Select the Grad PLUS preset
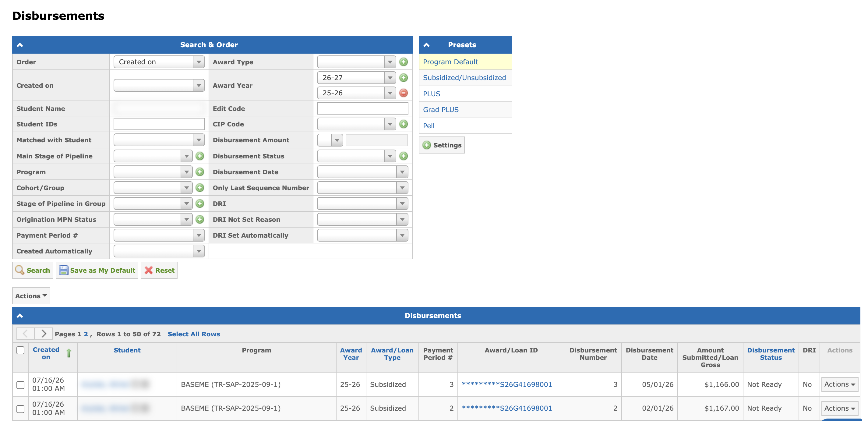 point(441,110)
